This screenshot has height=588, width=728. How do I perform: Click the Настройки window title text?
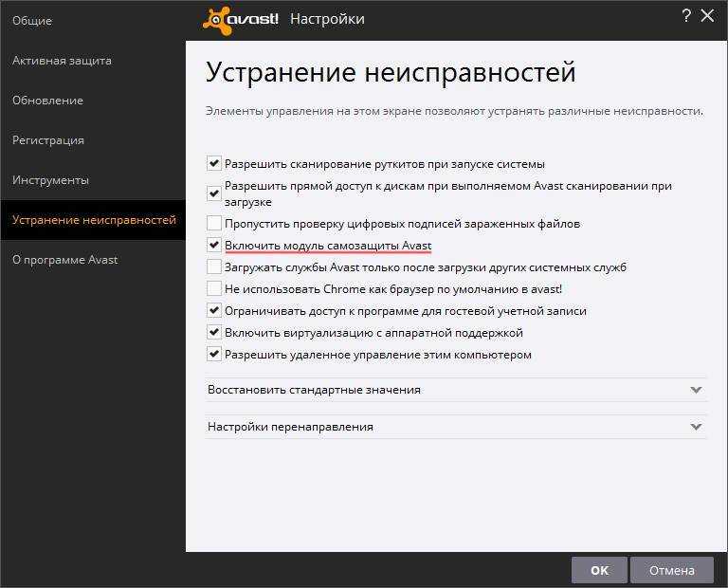[x=327, y=19]
